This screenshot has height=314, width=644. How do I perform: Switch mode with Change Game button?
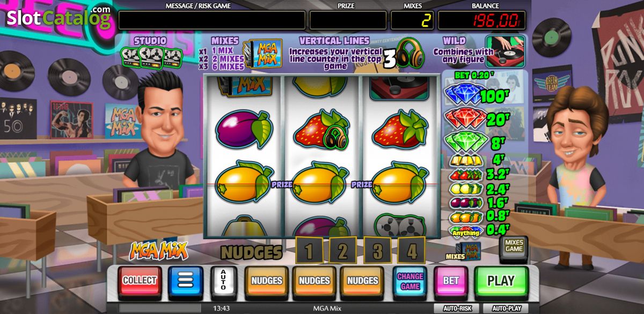tap(411, 281)
